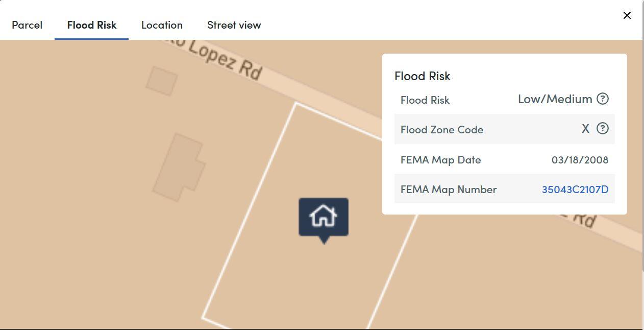Click the Flood Zone Code value X

click(x=585, y=129)
